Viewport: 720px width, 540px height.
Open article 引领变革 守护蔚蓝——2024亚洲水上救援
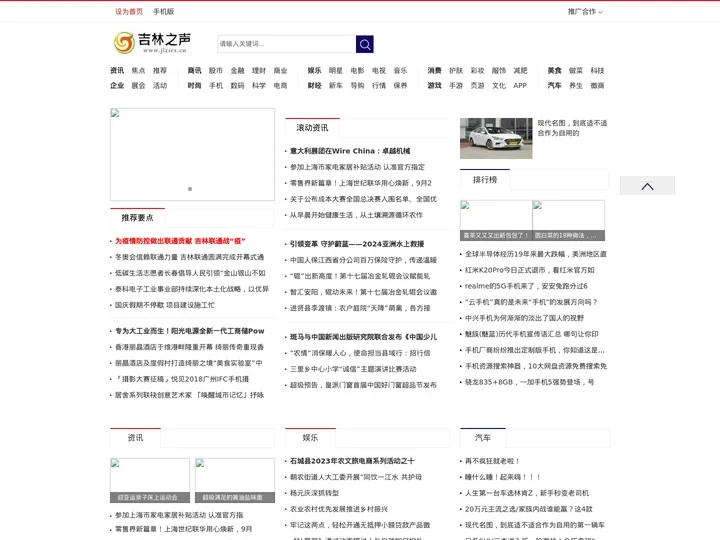(x=357, y=244)
